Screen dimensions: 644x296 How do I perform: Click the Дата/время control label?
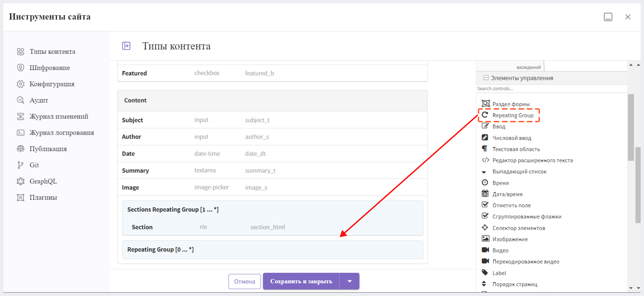[507, 194]
